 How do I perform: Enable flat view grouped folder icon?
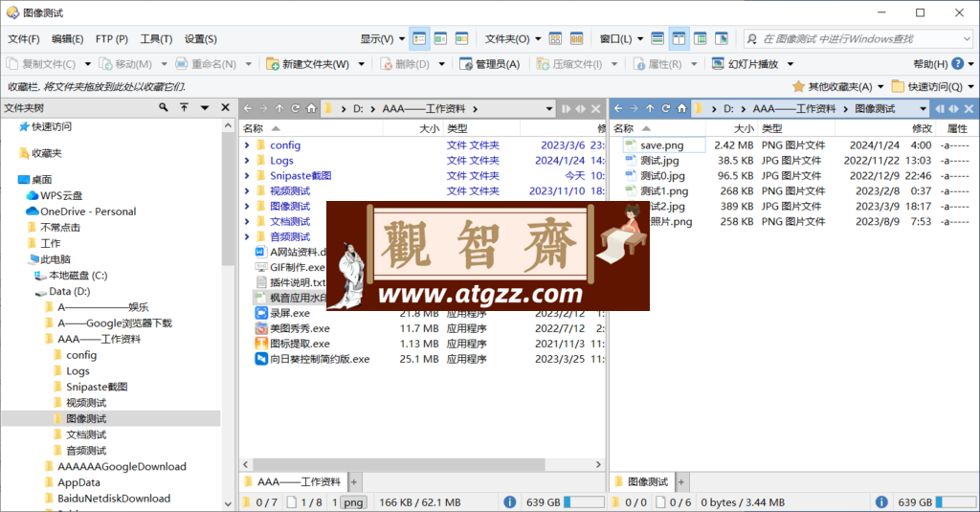[x=555, y=39]
